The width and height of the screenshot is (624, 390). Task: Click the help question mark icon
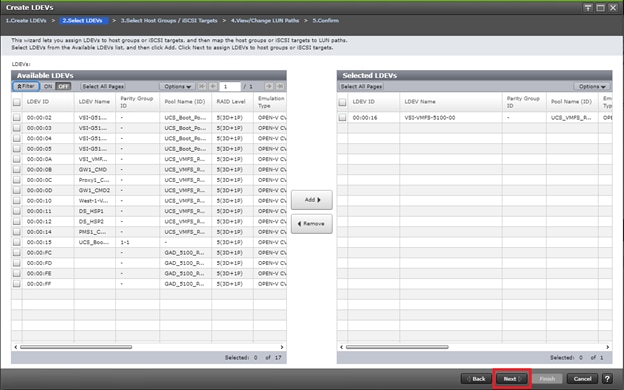[607, 378]
